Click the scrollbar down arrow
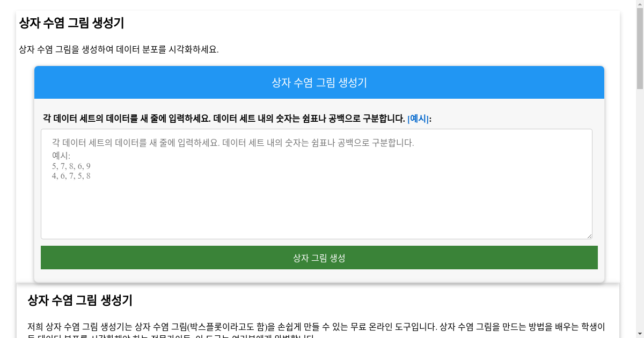This screenshot has width=644, height=338. click(x=640, y=334)
